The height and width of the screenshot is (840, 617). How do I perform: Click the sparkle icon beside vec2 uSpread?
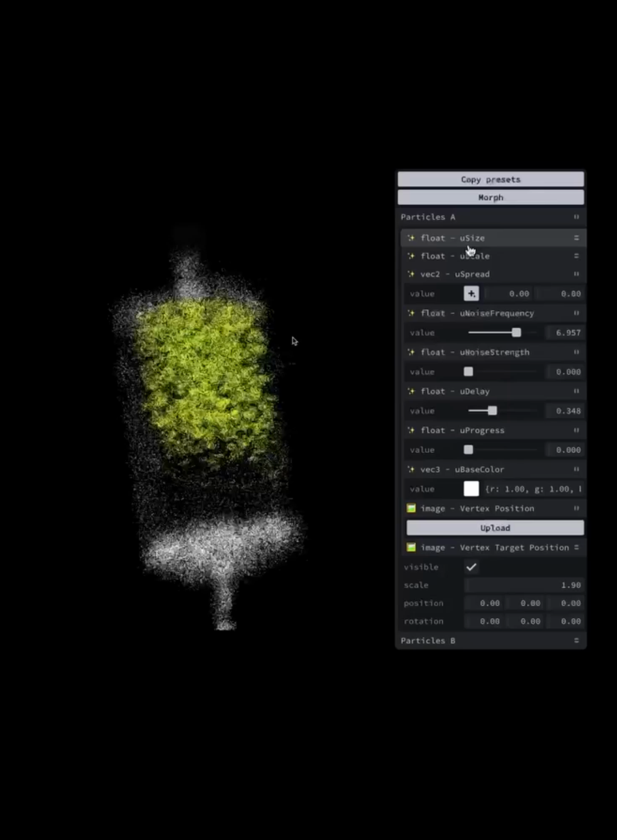pyautogui.click(x=411, y=274)
